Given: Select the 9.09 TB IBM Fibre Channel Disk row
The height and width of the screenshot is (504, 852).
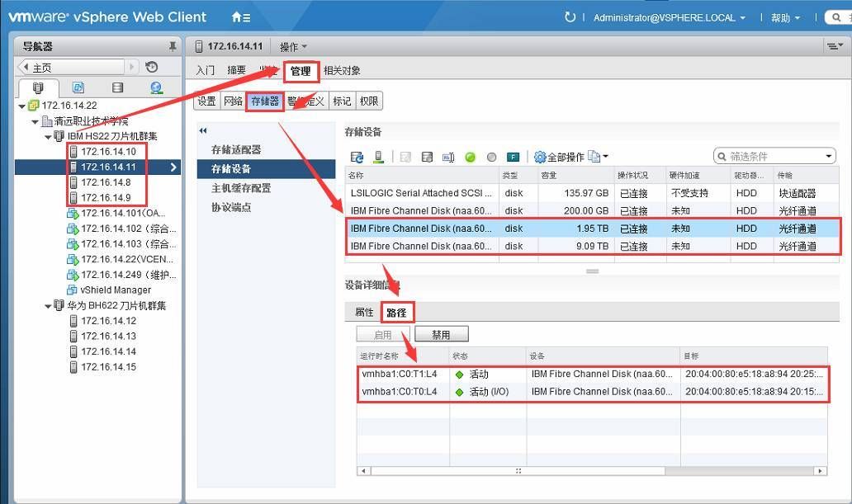Looking at the screenshot, I should click(592, 246).
